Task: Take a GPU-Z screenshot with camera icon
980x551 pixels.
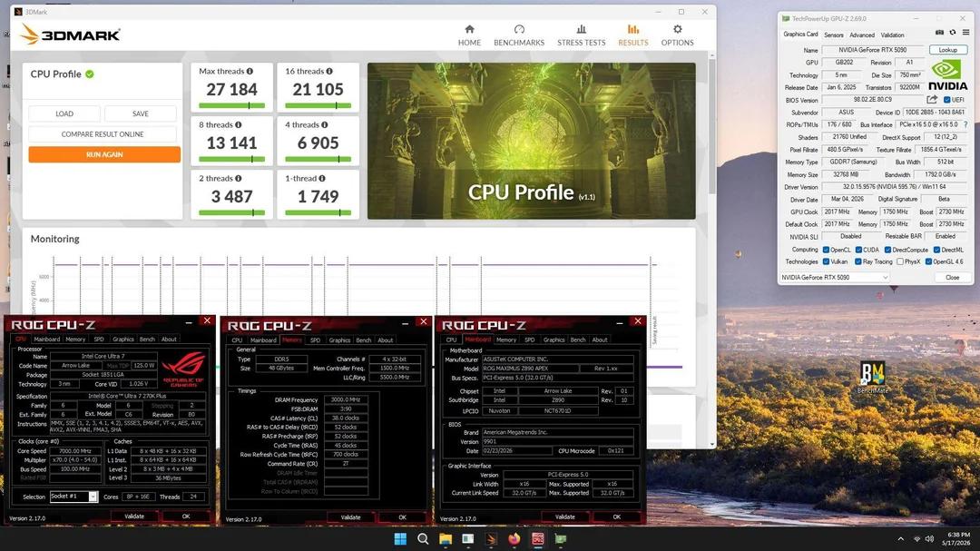Action: coord(939,33)
